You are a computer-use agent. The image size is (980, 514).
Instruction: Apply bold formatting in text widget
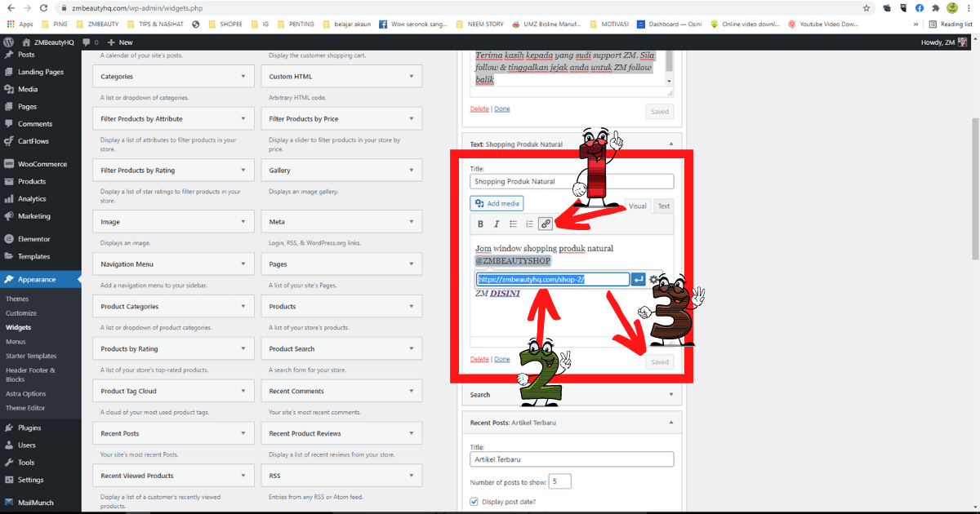tap(480, 224)
